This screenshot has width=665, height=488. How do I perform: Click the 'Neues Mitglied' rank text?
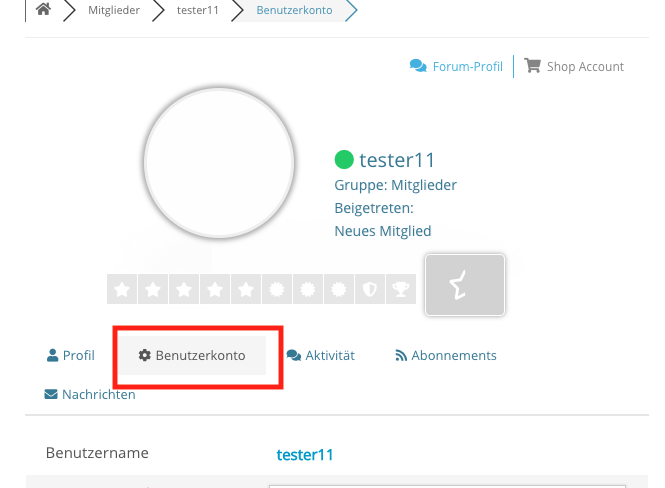[x=383, y=231]
